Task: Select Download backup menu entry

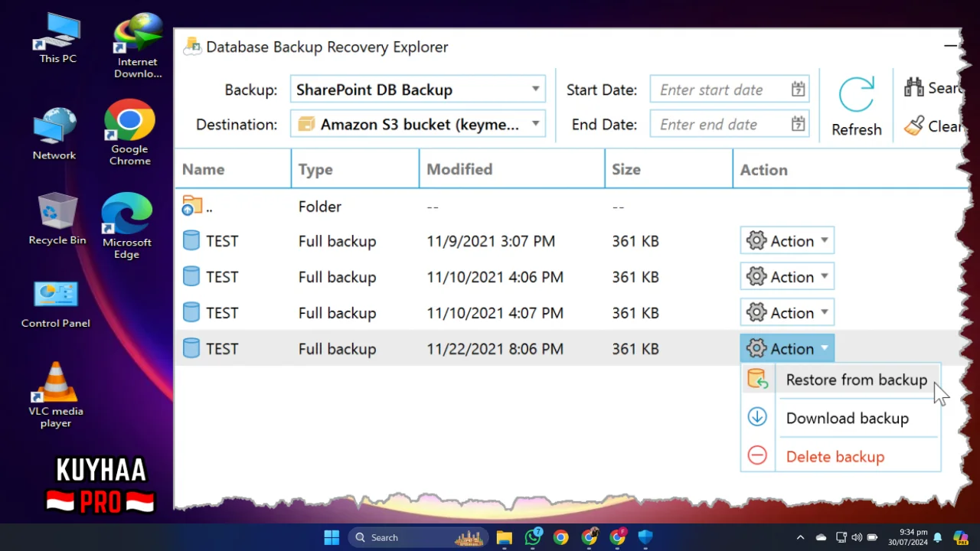Action: tap(841, 418)
